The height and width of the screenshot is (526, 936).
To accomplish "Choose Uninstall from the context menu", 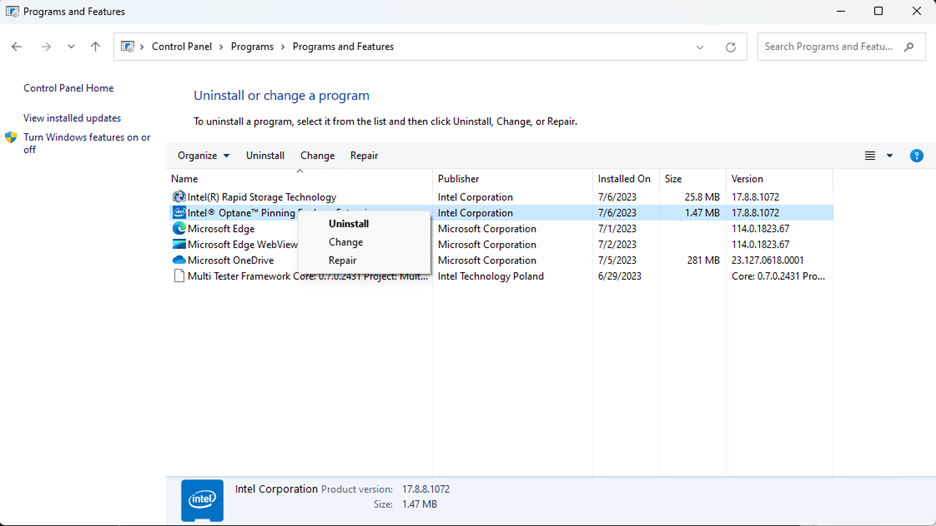I will pos(349,224).
